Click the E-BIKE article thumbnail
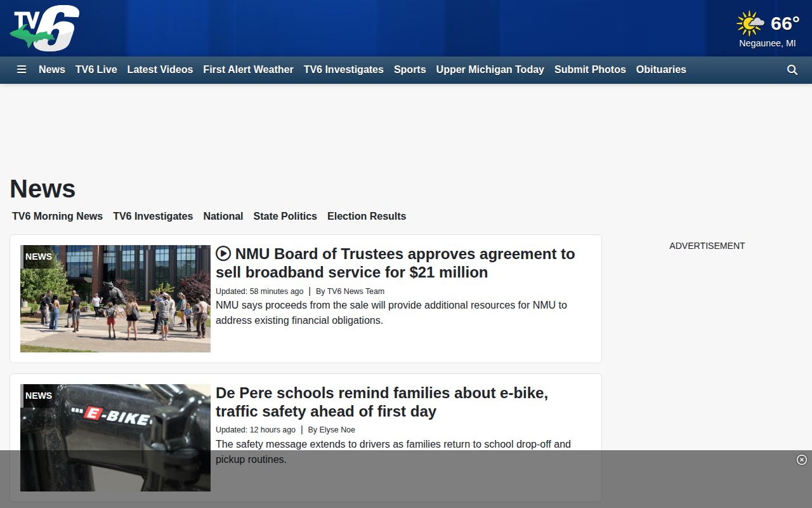This screenshot has width=812, height=508. [x=115, y=438]
